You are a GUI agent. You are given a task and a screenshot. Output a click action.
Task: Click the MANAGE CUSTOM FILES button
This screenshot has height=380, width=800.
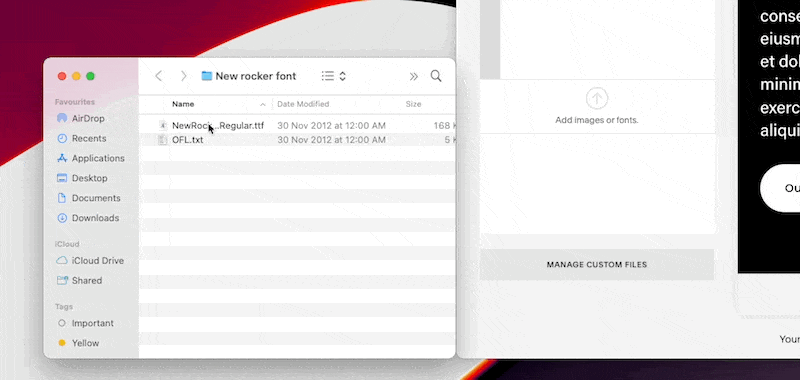tap(596, 265)
